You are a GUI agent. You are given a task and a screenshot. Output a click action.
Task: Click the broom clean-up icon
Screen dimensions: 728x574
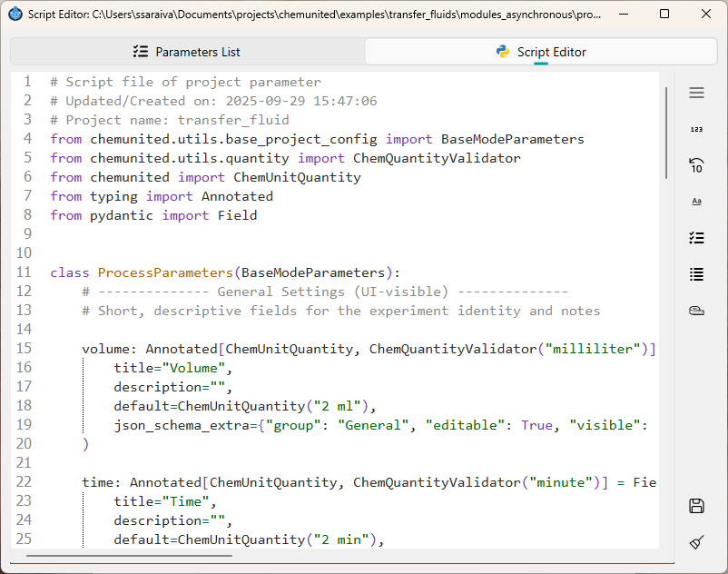point(696,541)
